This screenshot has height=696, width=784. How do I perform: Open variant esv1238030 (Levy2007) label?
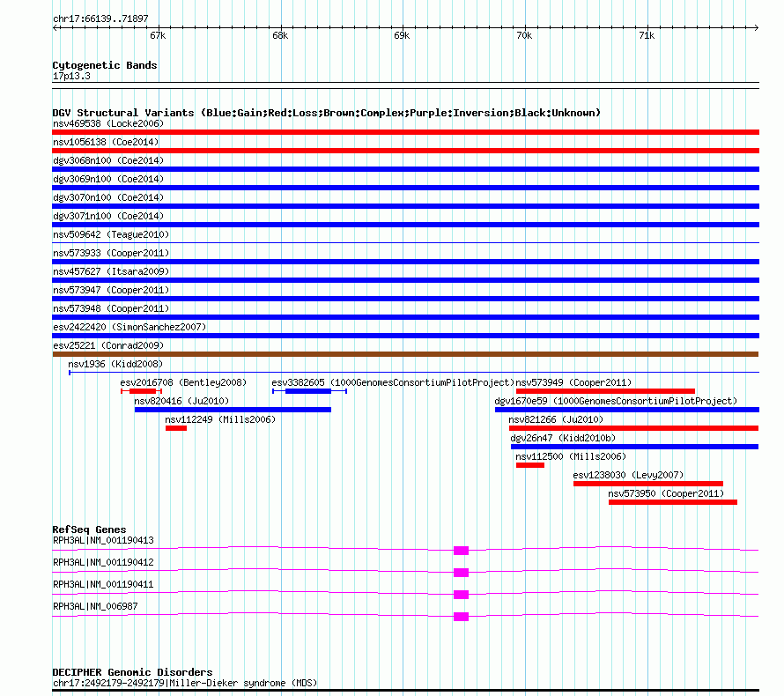coord(628,475)
